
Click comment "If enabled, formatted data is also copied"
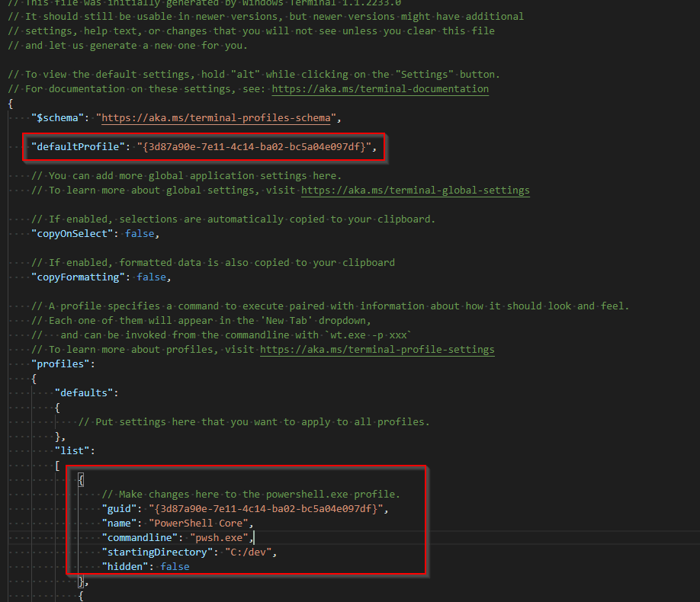[213, 262]
